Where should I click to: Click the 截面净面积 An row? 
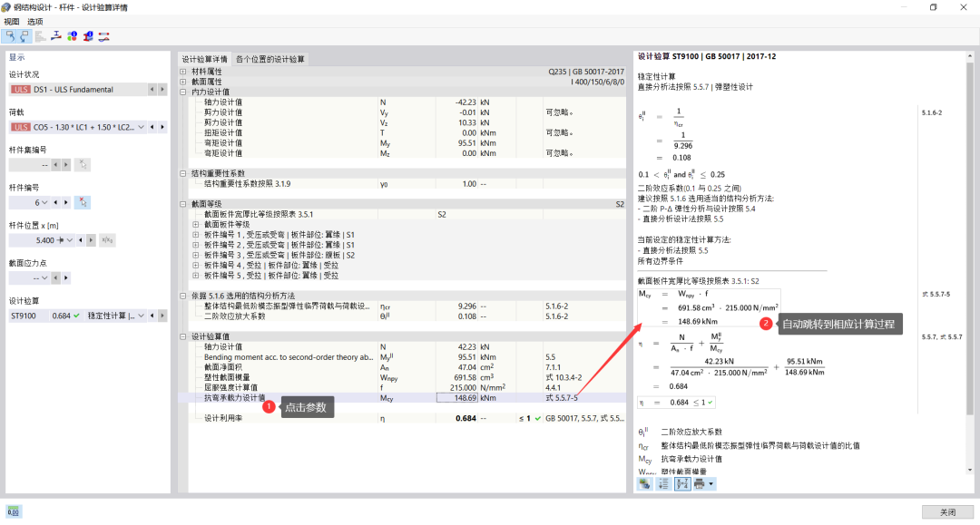pos(401,367)
